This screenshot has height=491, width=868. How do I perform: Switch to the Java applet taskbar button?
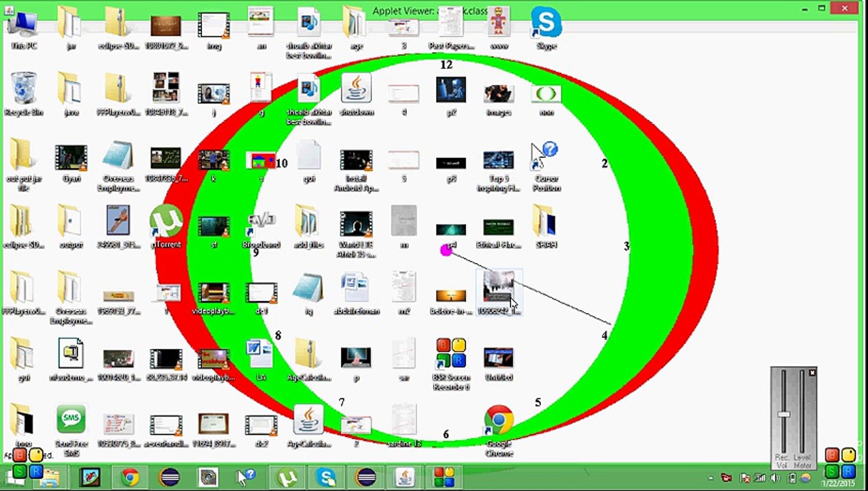[405, 477]
